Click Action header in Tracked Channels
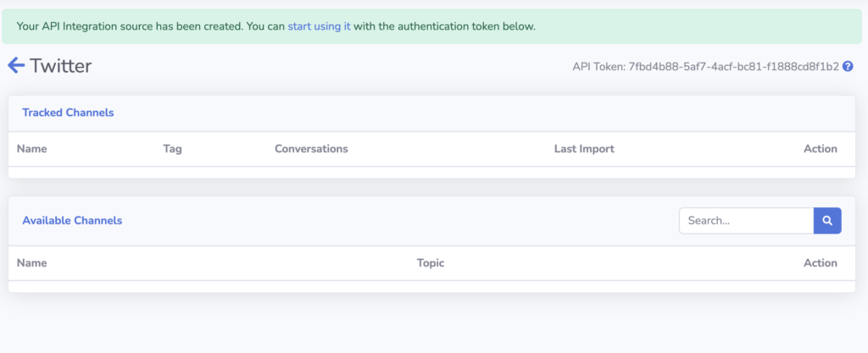 click(x=821, y=149)
